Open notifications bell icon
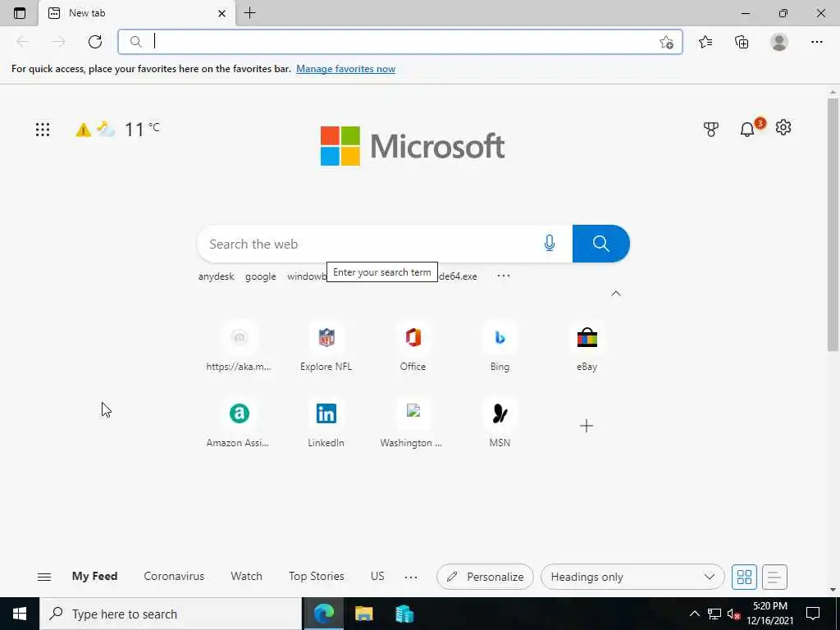The height and width of the screenshot is (630, 840). 747,129
